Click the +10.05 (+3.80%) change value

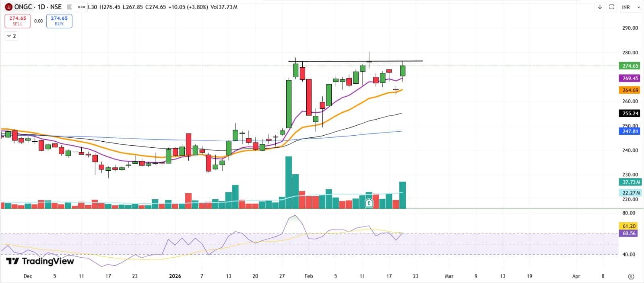(188, 7)
